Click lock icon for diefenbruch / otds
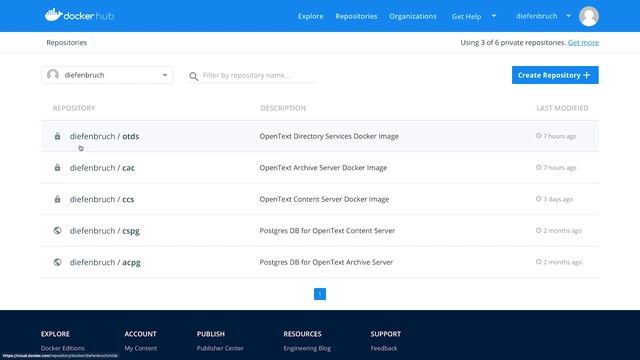This screenshot has height=360, width=640. [58, 136]
